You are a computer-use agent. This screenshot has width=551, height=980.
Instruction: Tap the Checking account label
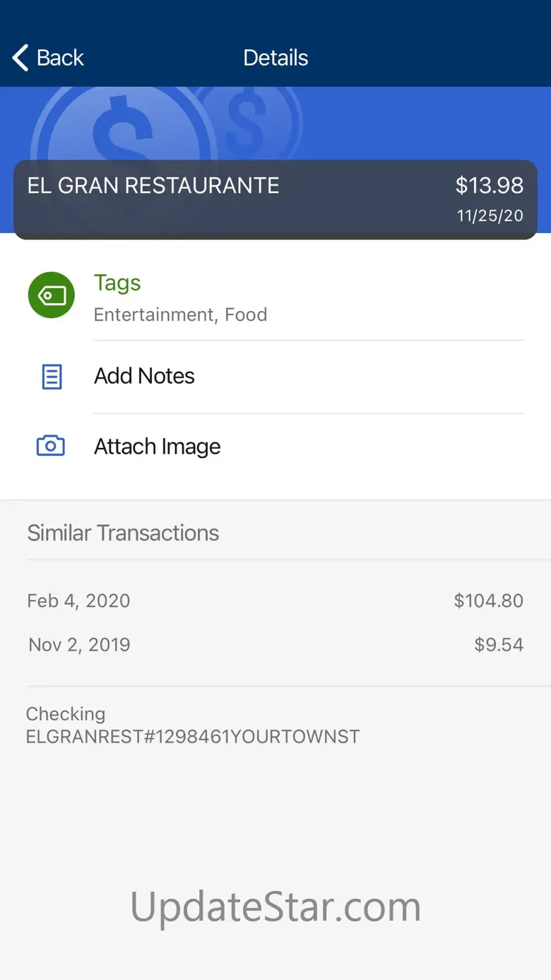point(66,714)
